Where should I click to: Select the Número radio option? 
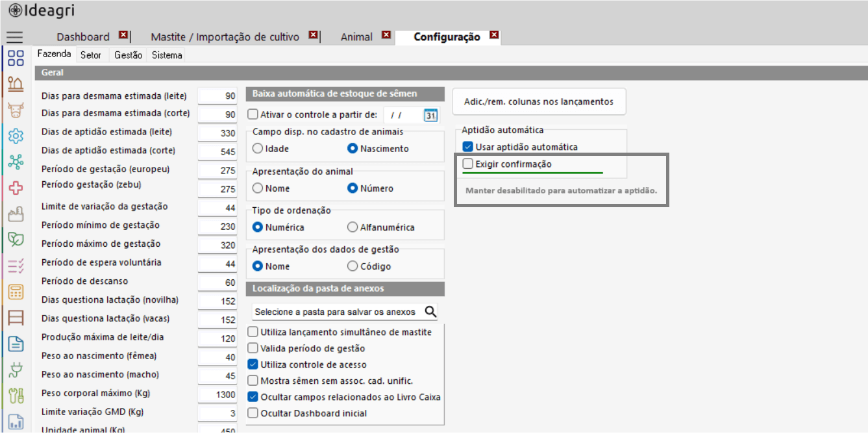coord(353,188)
